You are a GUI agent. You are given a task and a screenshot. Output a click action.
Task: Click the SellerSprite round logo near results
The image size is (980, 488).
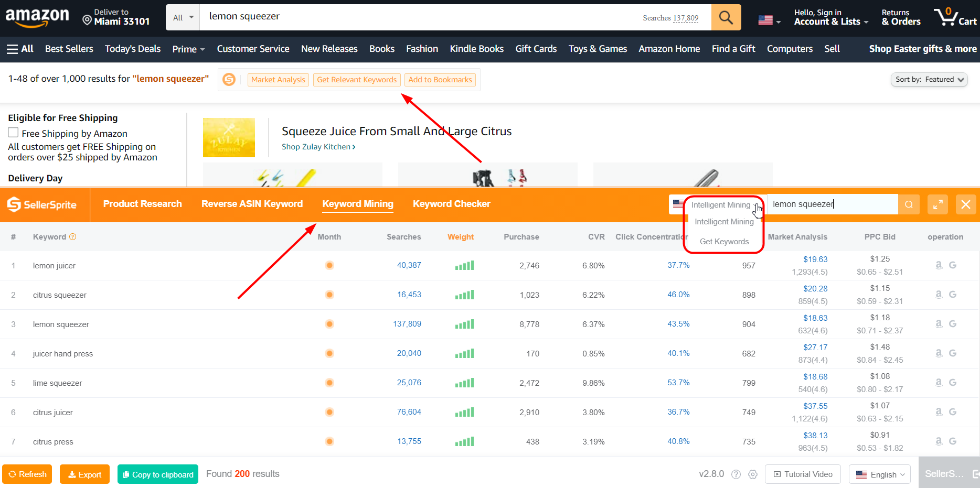click(x=229, y=80)
